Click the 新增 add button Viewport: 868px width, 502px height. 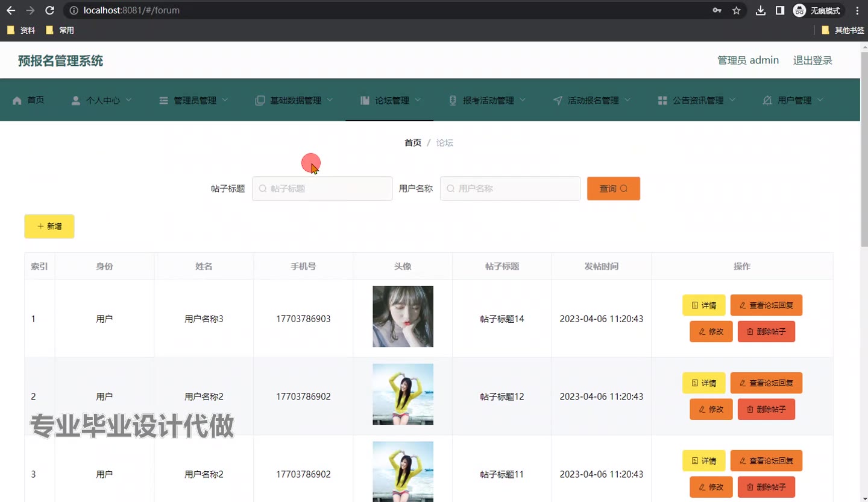click(49, 226)
